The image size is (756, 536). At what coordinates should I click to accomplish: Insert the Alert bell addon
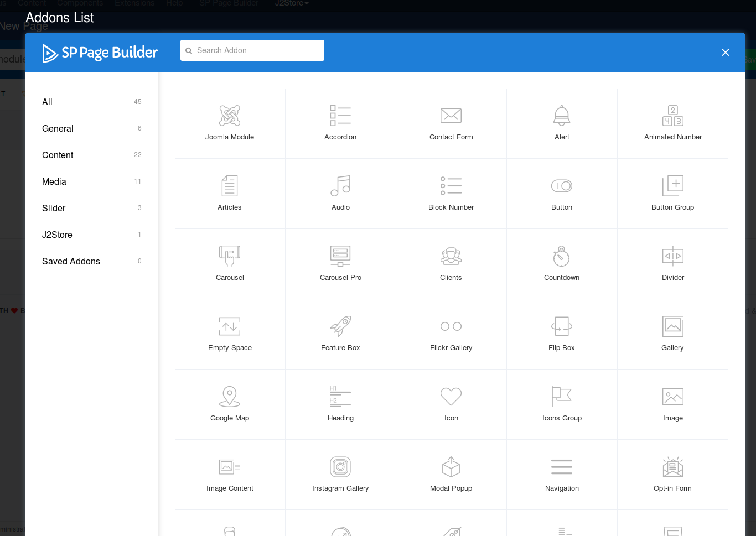coord(562,123)
